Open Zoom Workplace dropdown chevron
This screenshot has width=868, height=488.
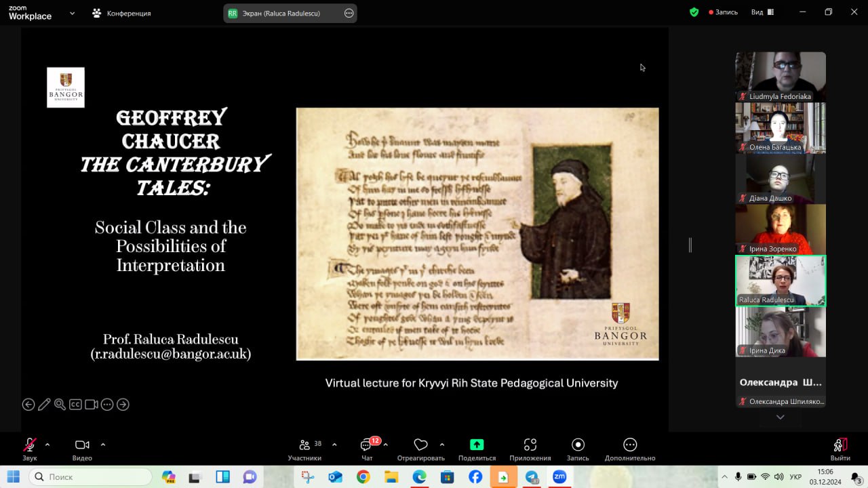pyautogui.click(x=72, y=13)
